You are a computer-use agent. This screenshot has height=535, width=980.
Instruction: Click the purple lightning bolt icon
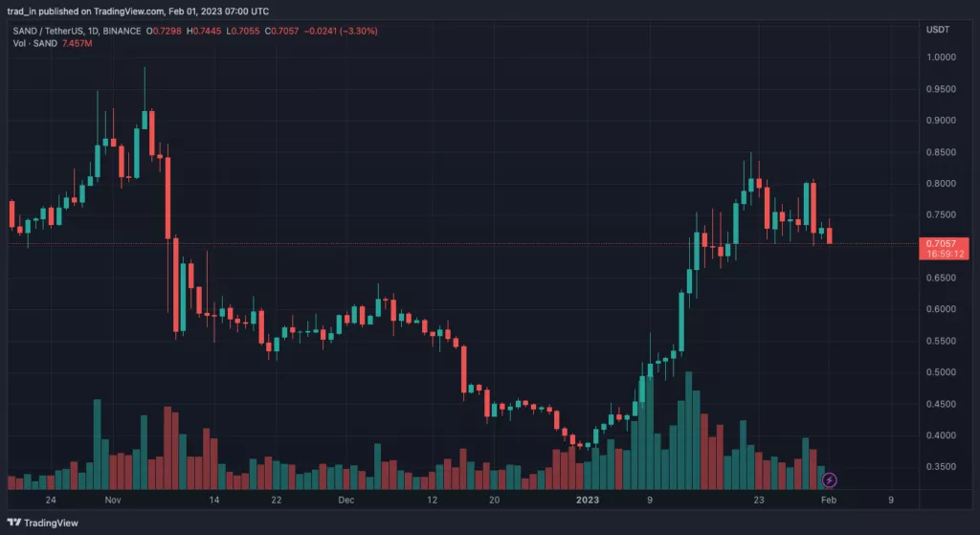829,480
